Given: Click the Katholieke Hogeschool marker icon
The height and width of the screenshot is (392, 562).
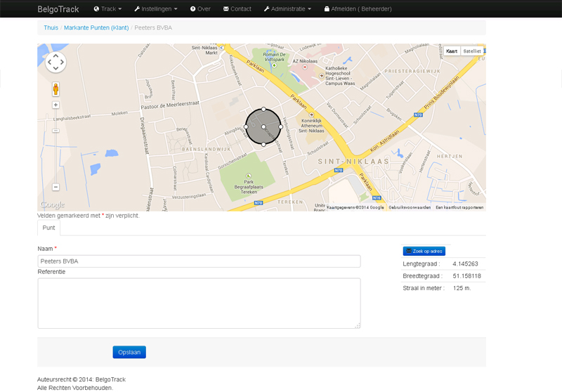Looking at the screenshot, I should pyautogui.click(x=322, y=76).
